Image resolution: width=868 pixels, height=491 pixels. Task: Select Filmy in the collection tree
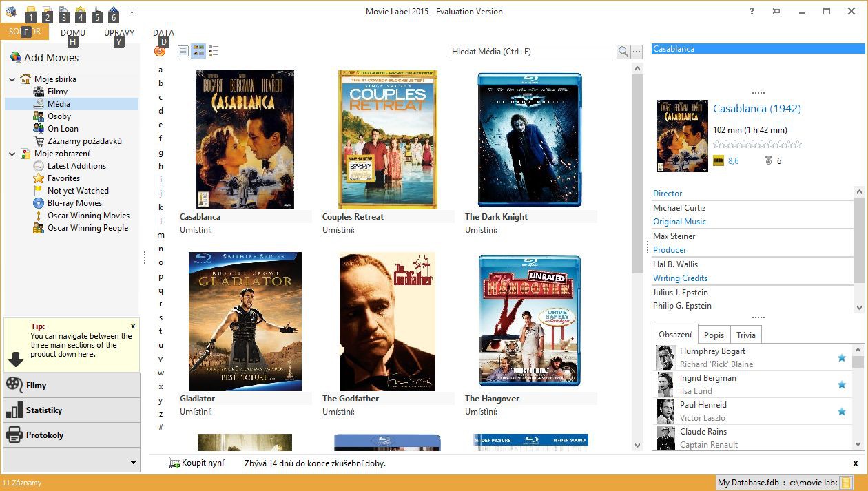coord(57,92)
